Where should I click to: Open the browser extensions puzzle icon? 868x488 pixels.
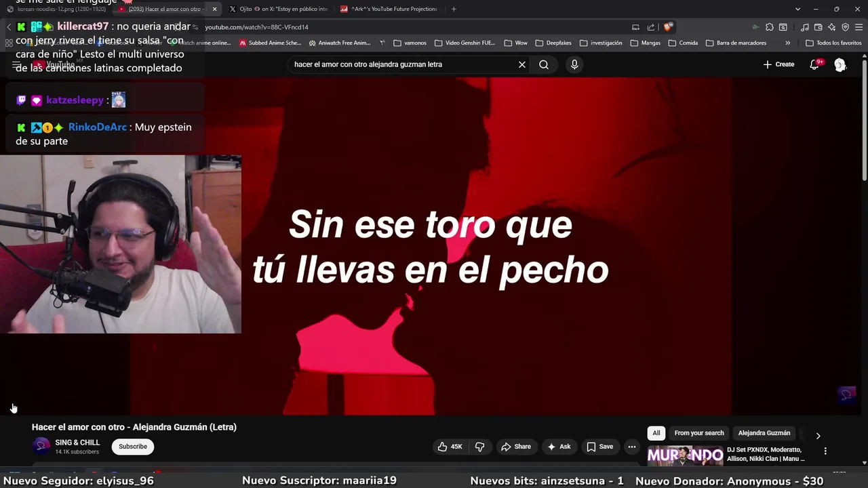point(770,27)
